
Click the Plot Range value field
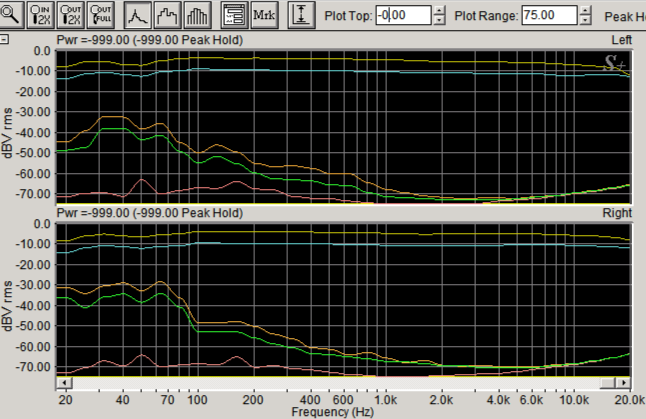549,15
